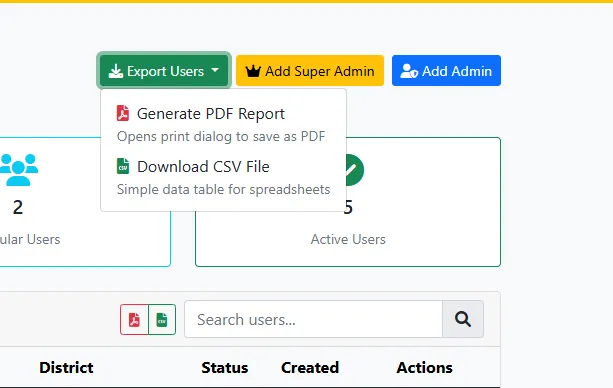Click the magnifier search button
The image size is (613, 388).
[x=463, y=320]
